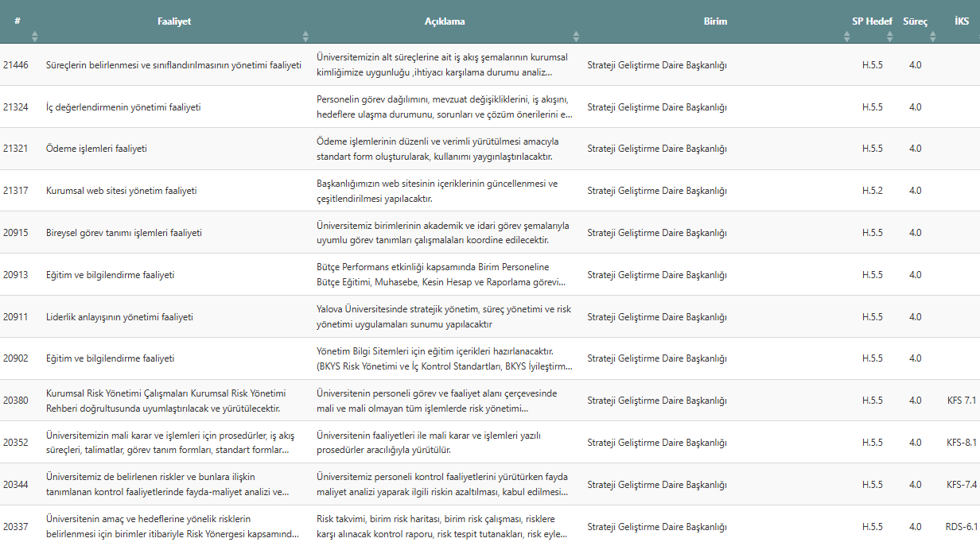Click the H.5.2 SP Hedef cell
This screenshot has height=546, width=980.
872,191
